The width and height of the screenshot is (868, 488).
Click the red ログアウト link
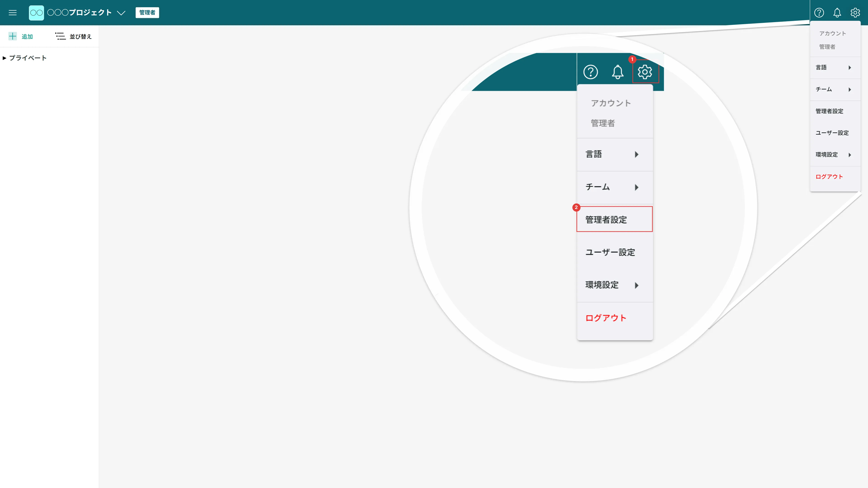[606, 318]
